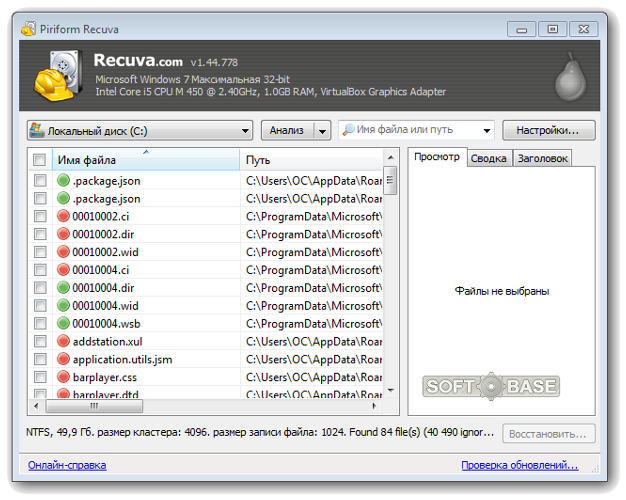Open the Настройки settings button
Viewport: 626px width, 500px height.
tap(548, 130)
